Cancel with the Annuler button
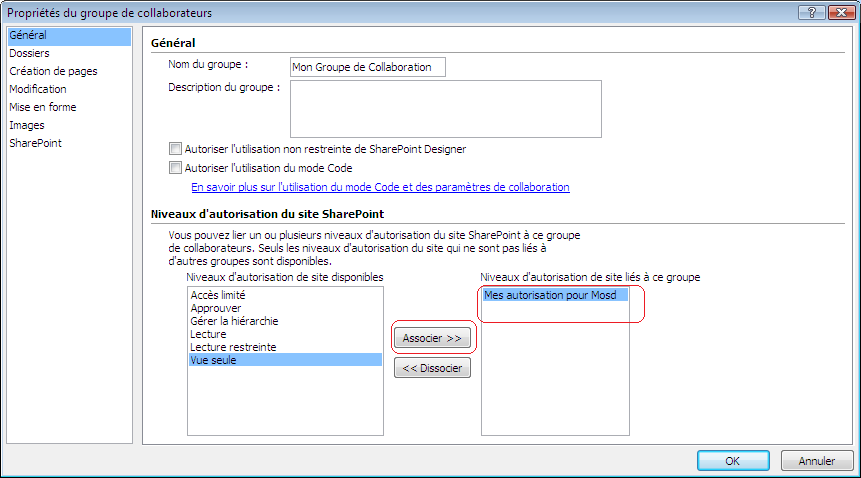 point(817,461)
